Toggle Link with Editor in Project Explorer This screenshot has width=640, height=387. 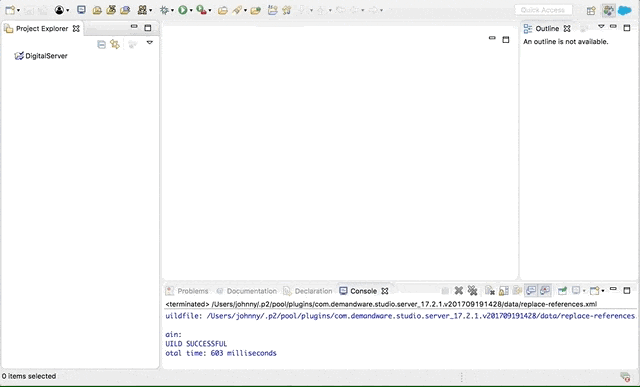pos(115,44)
